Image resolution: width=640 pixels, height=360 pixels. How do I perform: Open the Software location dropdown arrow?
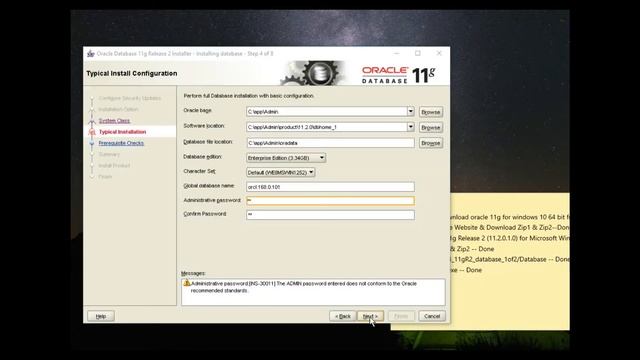point(410,127)
